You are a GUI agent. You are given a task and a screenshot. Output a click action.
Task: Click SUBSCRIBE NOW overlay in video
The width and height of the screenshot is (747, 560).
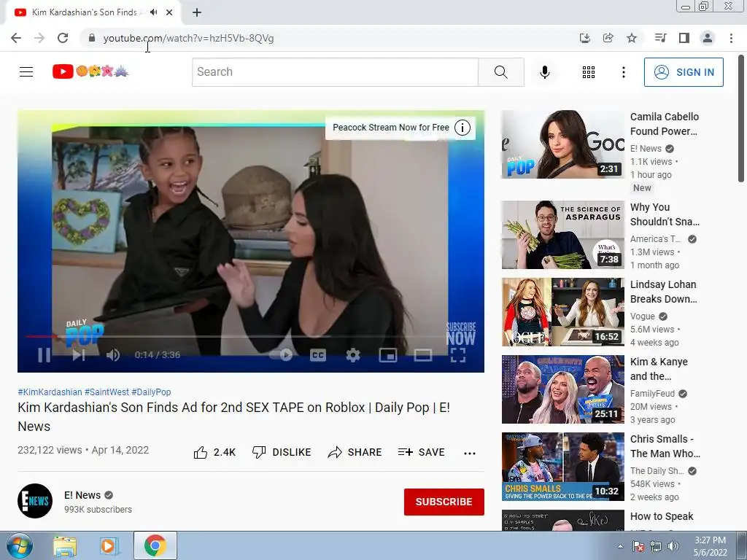coord(461,334)
